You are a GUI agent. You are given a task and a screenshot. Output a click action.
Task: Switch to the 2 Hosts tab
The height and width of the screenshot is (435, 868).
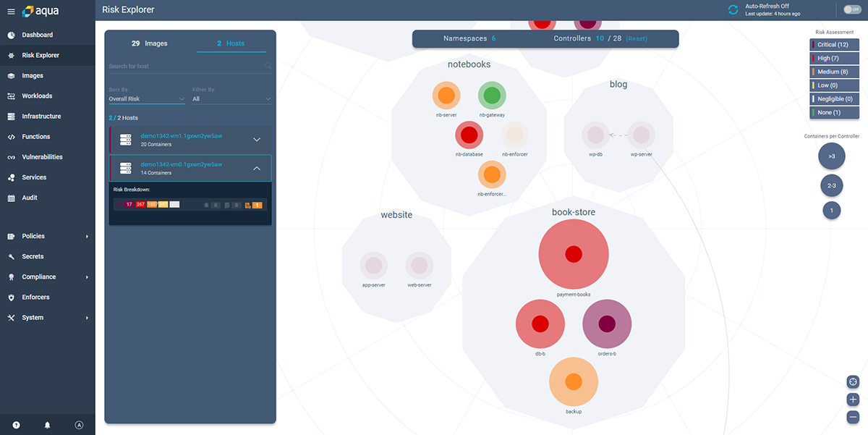[231, 43]
